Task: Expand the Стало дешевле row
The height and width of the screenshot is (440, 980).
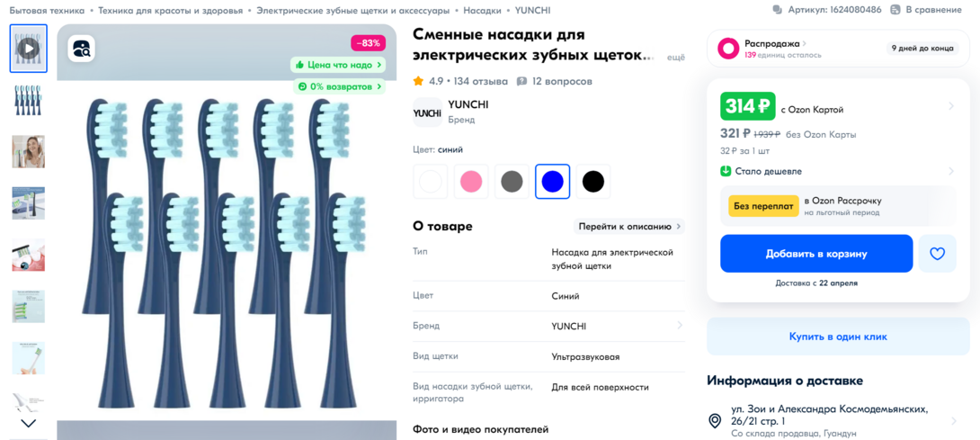Action: tap(838, 171)
